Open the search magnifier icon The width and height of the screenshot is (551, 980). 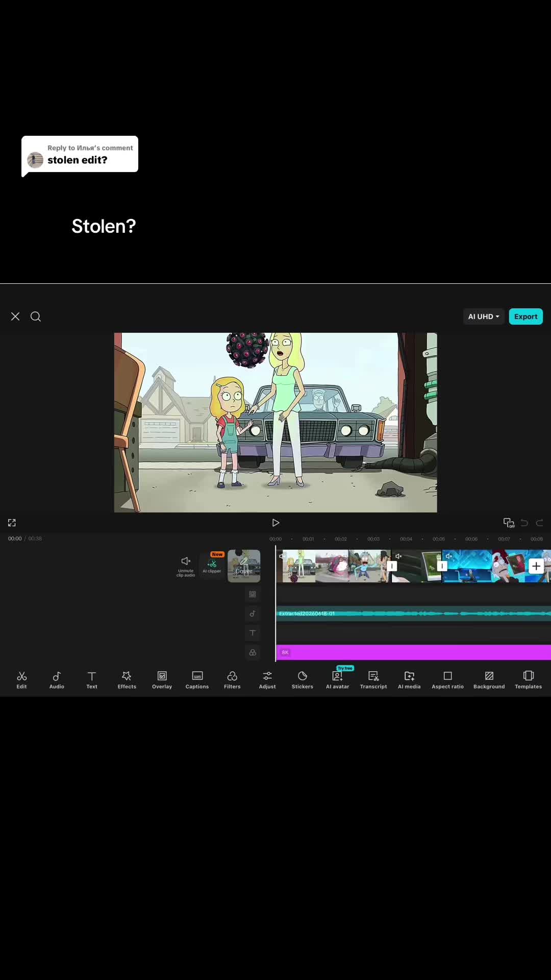coord(36,316)
